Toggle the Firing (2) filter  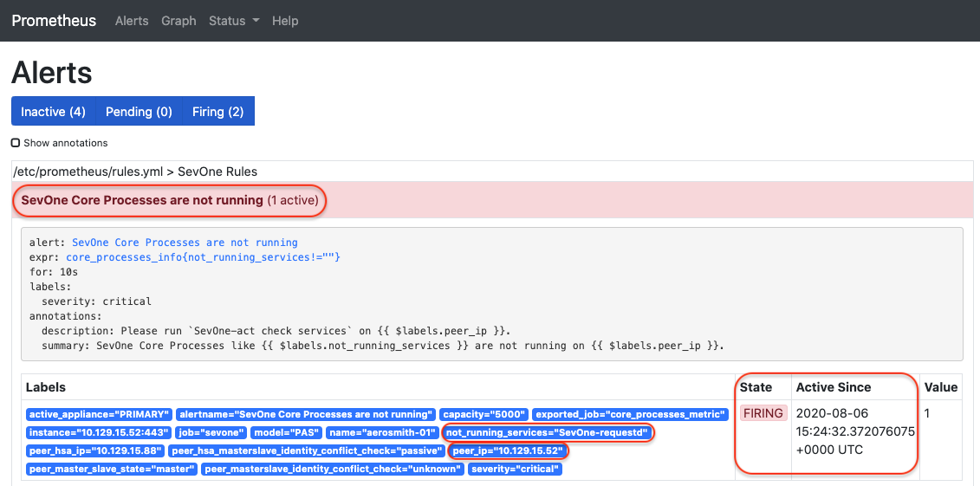click(x=218, y=111)
